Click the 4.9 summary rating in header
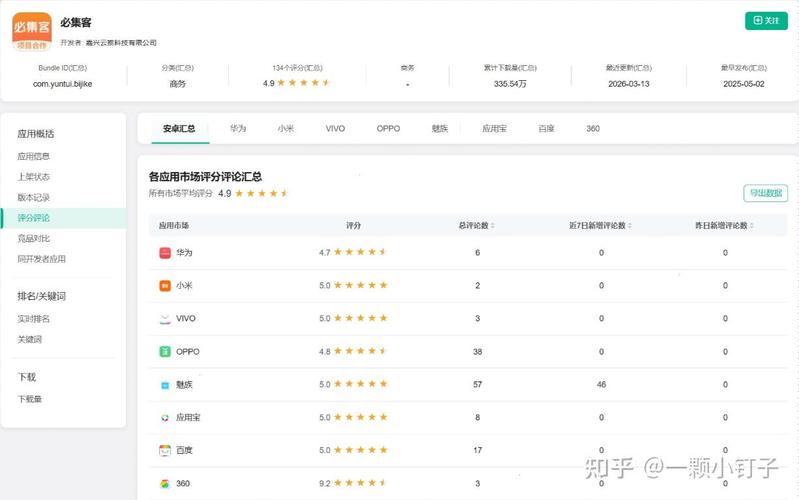The image size is (799, 500). point(297,83)
